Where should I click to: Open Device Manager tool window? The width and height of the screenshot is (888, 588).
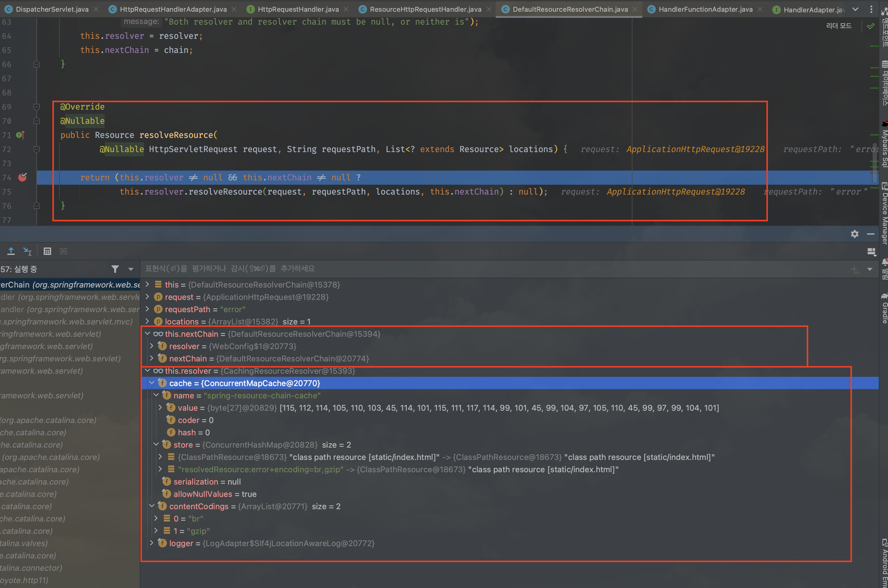(884, 213)
